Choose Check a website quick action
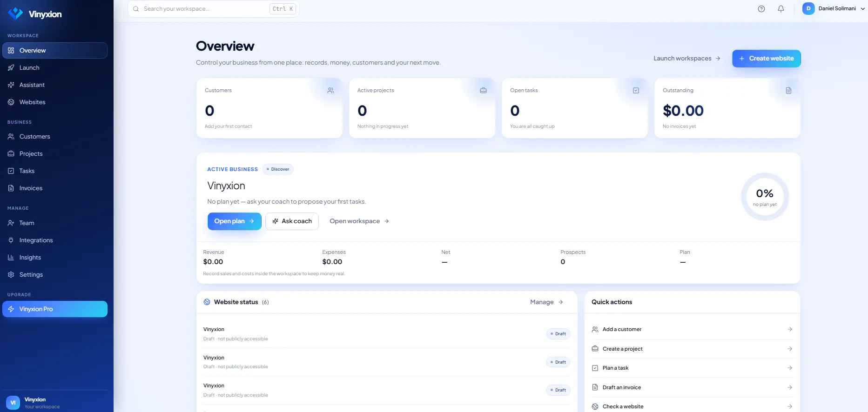 (692, 407)
